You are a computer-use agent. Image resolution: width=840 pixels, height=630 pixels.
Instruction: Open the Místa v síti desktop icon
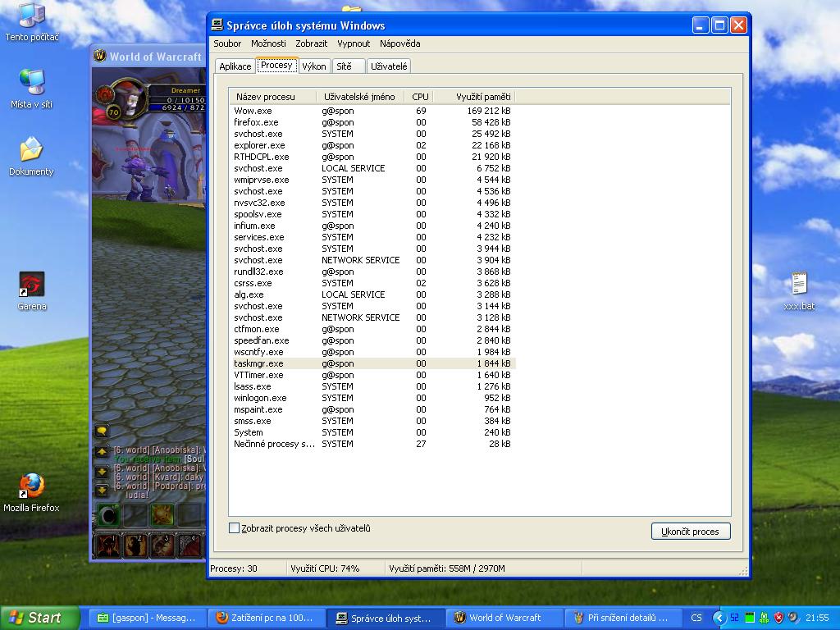[32, 89]
